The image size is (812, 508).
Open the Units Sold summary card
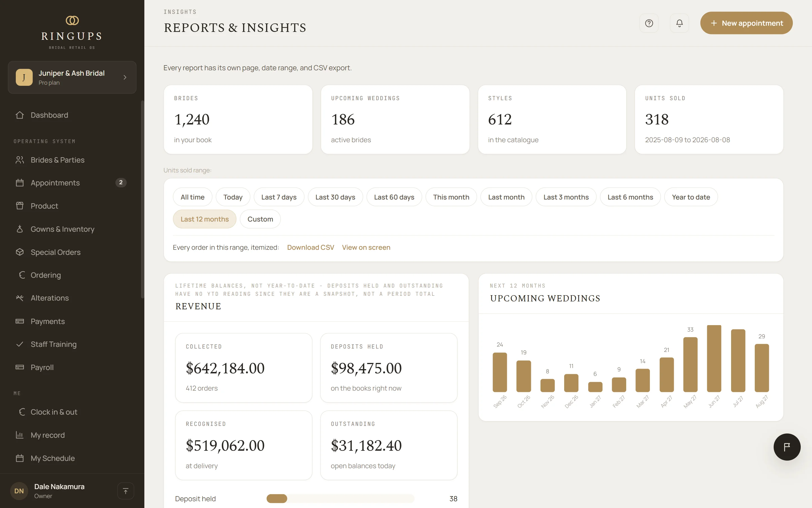click(709, 119)
